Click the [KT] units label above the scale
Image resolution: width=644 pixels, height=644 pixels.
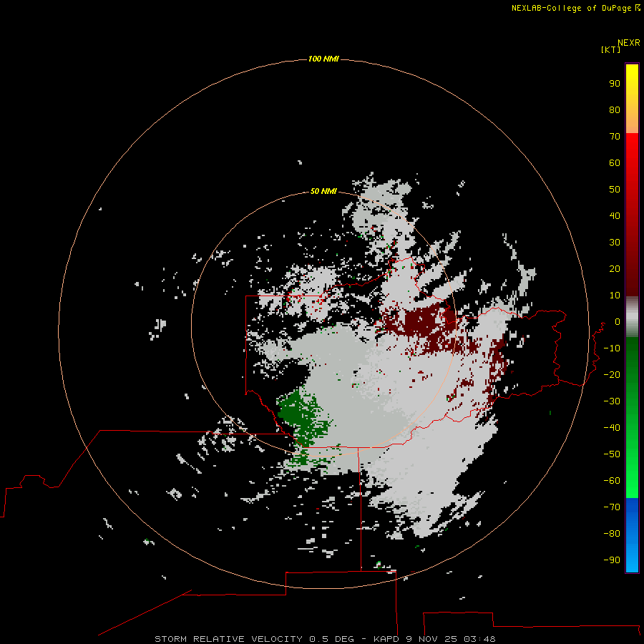tap(610, 49)
